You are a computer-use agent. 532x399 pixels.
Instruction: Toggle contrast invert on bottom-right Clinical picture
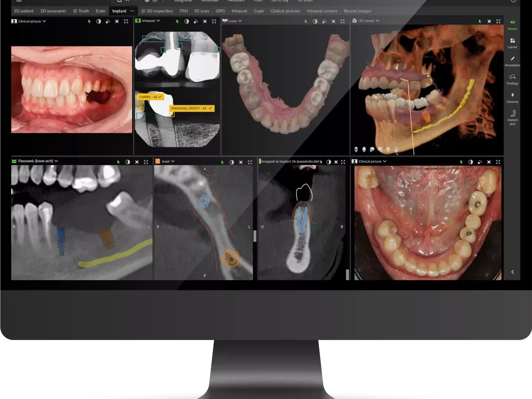coord(470,162)
